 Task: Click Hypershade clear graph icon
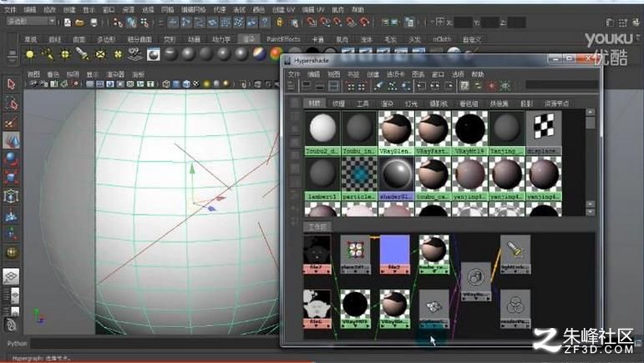(x=378, y=86)
